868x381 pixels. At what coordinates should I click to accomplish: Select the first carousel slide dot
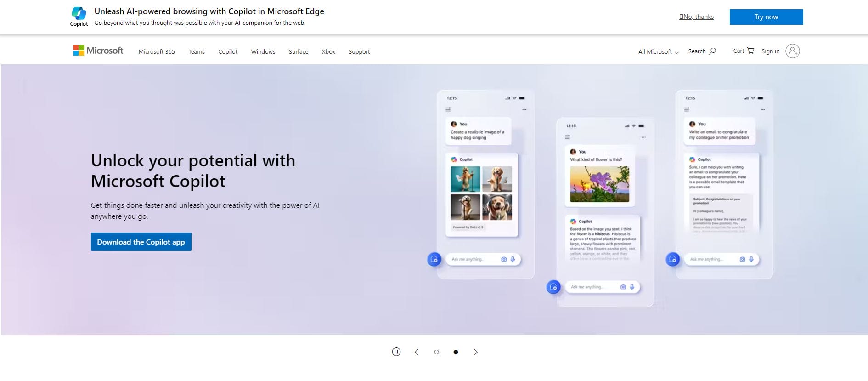pyautogui.click(x=436, y=352)
